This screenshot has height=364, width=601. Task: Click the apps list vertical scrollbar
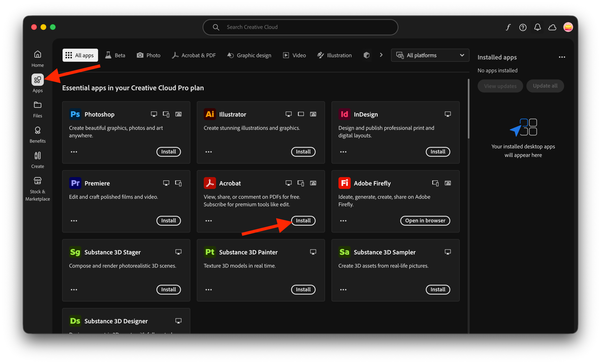point(468,109)
